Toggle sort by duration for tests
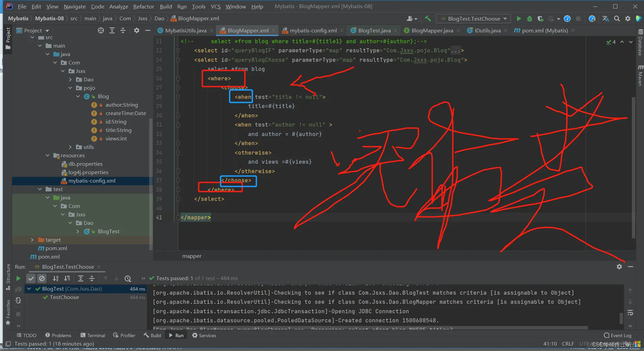The width and height of the screenshot is (644, 351). coord(67,278)
